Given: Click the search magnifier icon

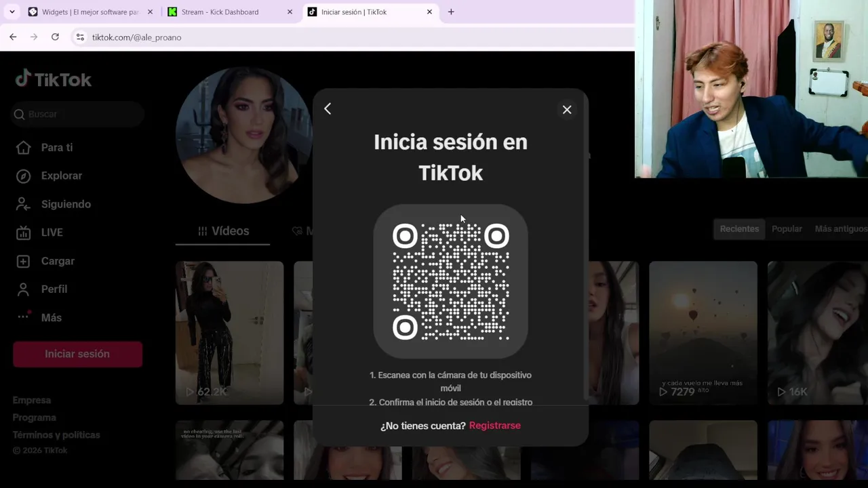Looking at the screenshot, I should (x=20, y=115).
